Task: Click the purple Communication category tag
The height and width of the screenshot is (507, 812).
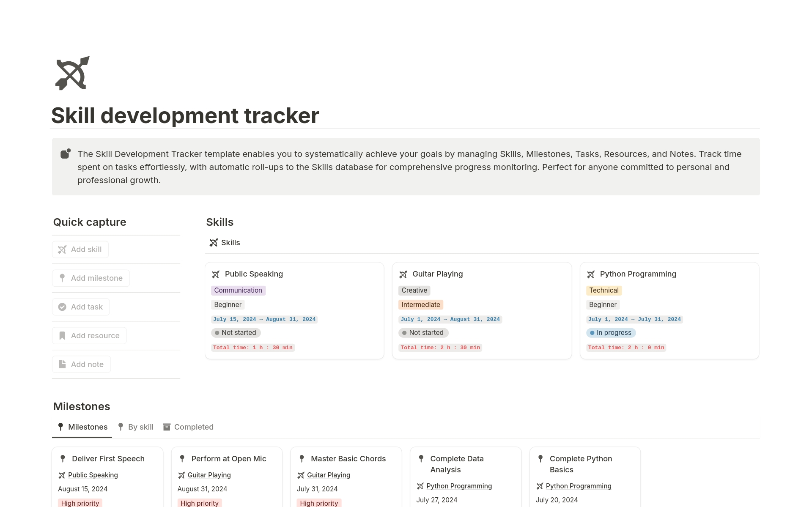Action: pos(238,290)
